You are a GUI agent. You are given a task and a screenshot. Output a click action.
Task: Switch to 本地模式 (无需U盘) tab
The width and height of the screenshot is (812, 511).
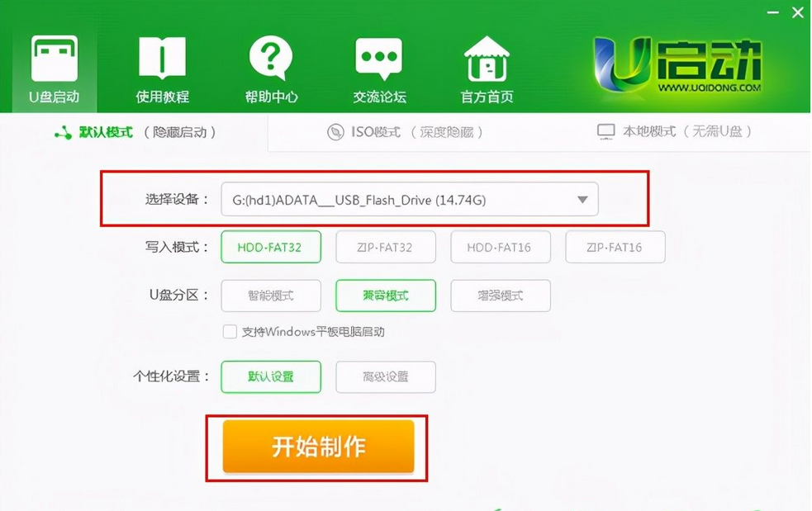[x=674, y=131]
